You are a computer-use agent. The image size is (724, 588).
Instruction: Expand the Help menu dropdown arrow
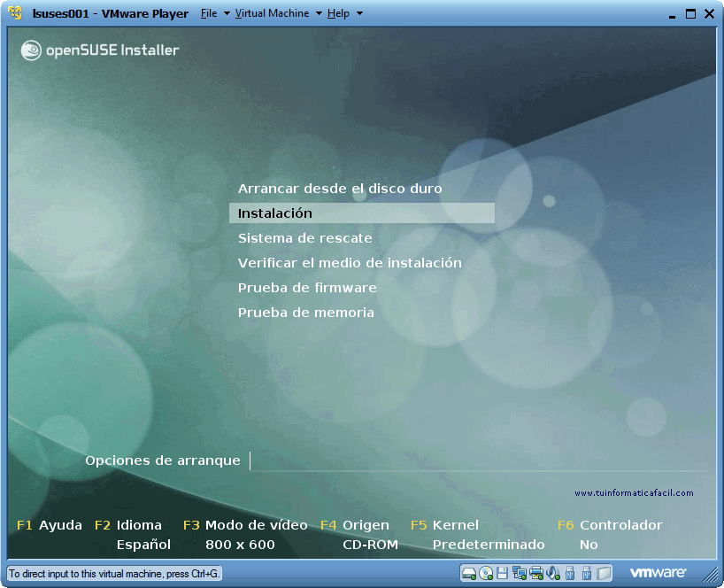coord(359,13)
